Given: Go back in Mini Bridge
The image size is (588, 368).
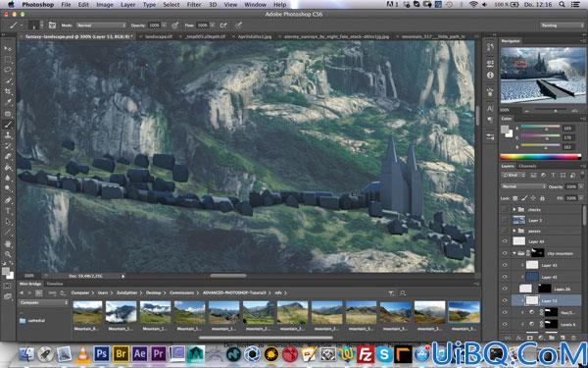Looking at the screenshot, I should (x=22, y=292).
